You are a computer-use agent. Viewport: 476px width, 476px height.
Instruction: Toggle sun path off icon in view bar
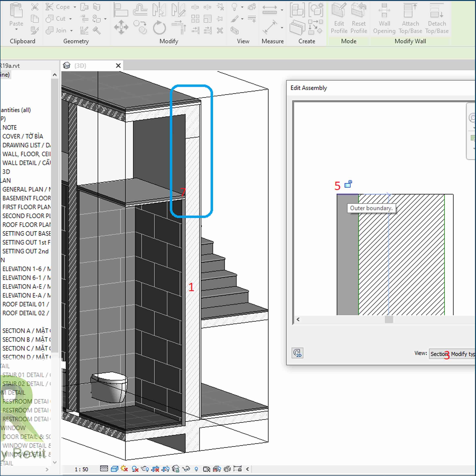(x=124, y=469)
